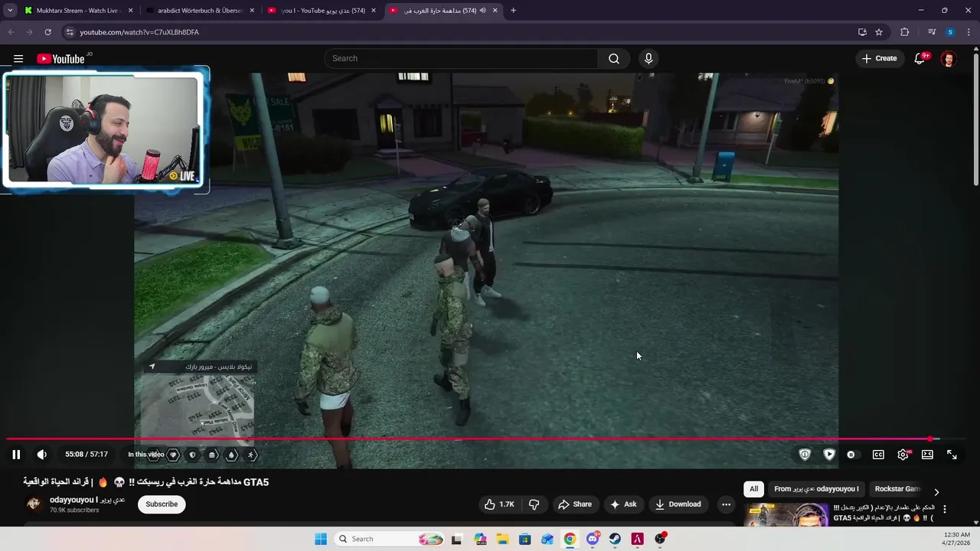Image resolution: width=980 pixels, height=551 pixels.
Task: Click the YouTube search magnifier button
Action: [614, 59]
